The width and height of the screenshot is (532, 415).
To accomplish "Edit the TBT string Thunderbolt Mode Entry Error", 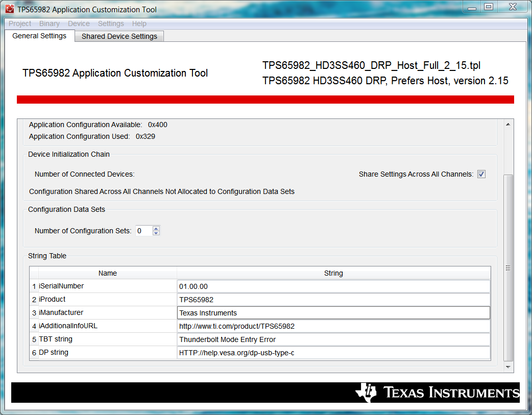I will 333,339.
